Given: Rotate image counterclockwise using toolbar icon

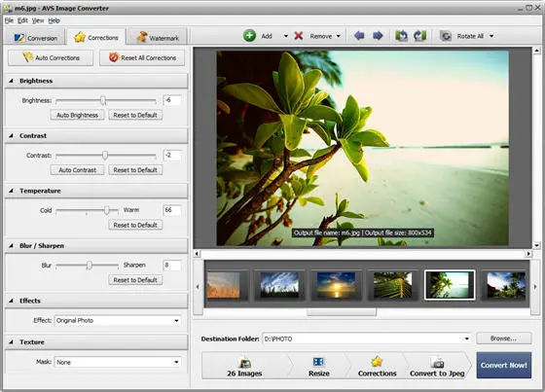Looking at the screenshot, I should tap(401, 36).
